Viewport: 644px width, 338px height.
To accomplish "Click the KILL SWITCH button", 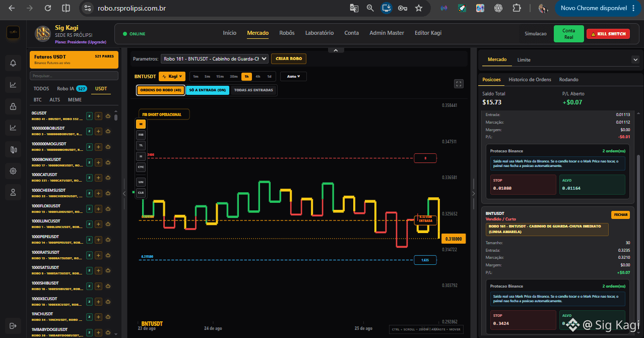I will pos(608,34).
